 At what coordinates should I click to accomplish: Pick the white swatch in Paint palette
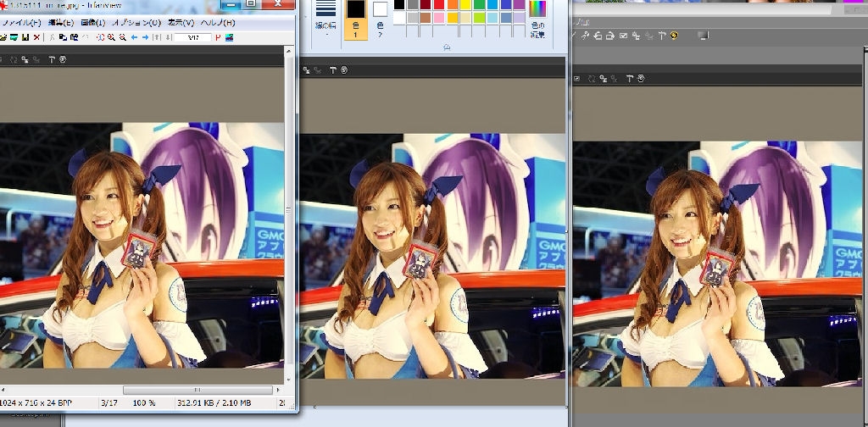point(399,18)
